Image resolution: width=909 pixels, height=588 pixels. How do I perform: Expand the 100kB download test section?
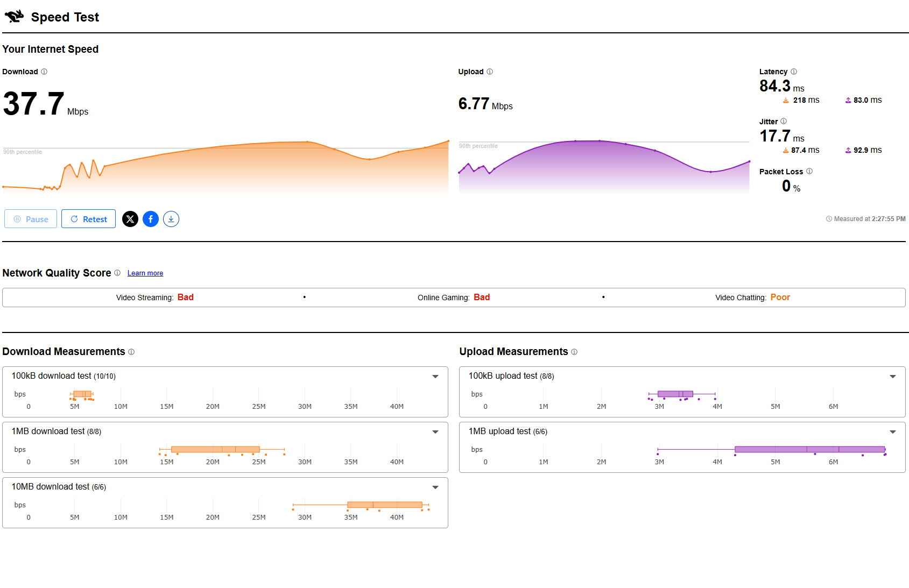click(435, 377)
